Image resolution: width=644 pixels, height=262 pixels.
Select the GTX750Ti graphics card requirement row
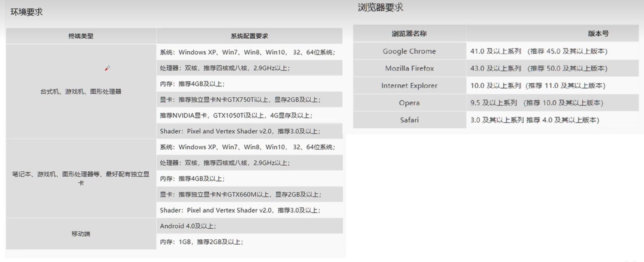(x=240, y=100)
